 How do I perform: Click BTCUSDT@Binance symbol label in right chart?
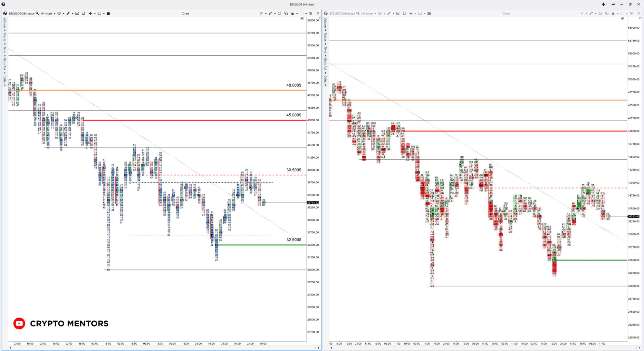pos(342,14)
